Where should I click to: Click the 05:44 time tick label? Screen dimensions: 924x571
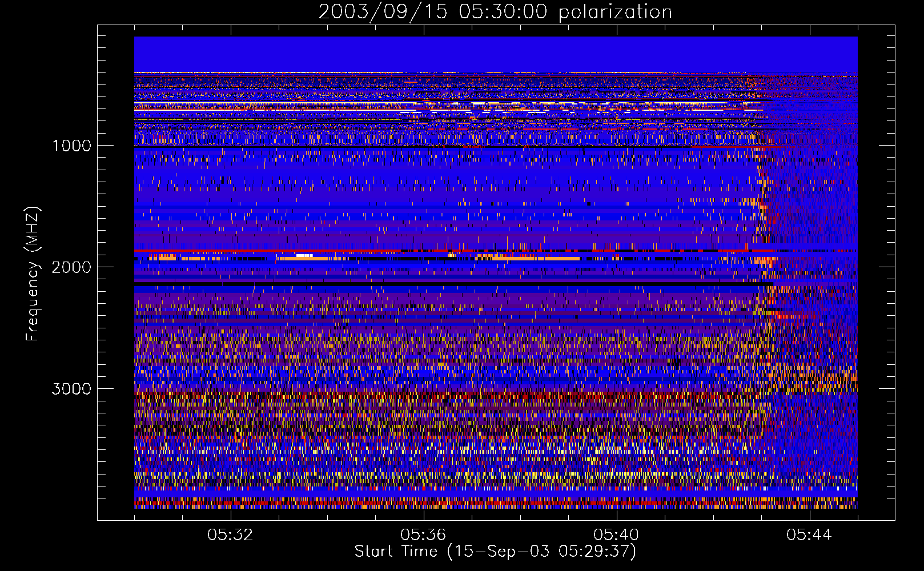click(809, 535)
